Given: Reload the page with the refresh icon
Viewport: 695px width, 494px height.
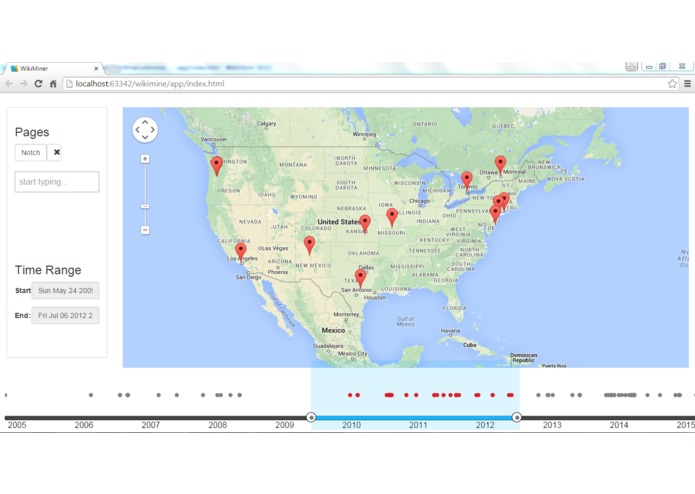Looking at the screenshot, I should pos(39,84).
